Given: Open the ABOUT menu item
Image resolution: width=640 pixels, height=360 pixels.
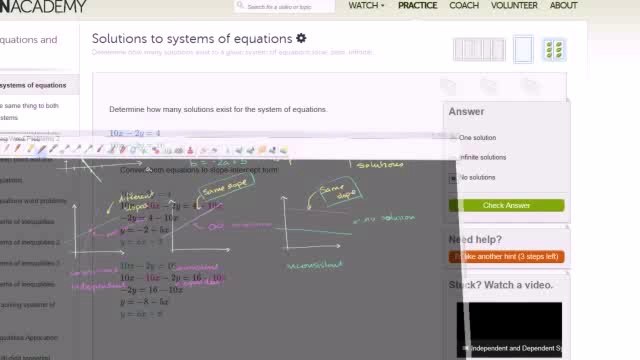Looking at the screenshot, I should coord(563,5).
